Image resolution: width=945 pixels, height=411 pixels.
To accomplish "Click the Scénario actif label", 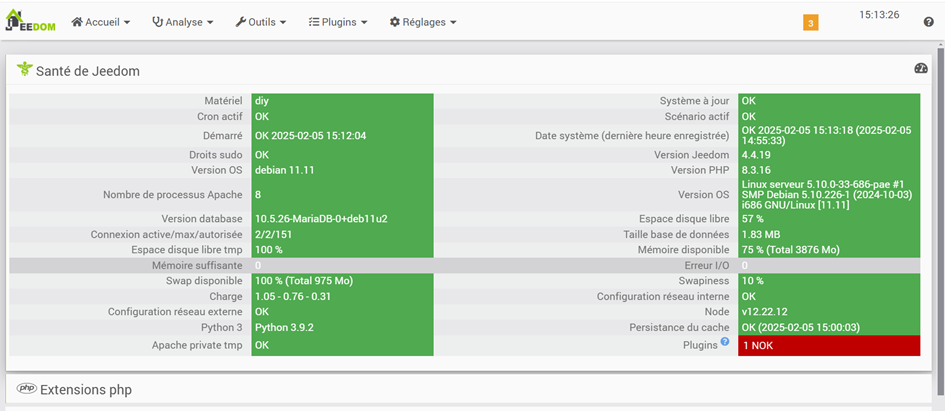I will pyautogui.click(x=697, y=116).
